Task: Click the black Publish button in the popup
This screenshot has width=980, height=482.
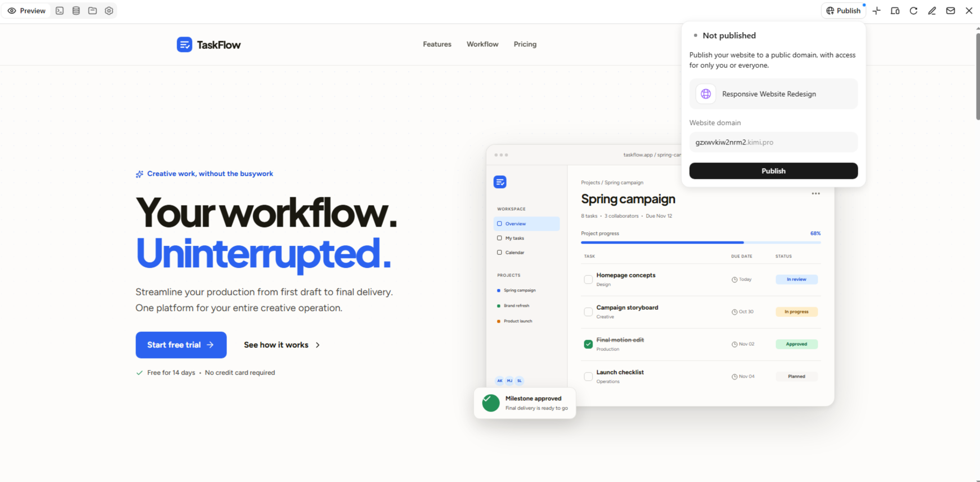Action: click(x=773, y=171)
